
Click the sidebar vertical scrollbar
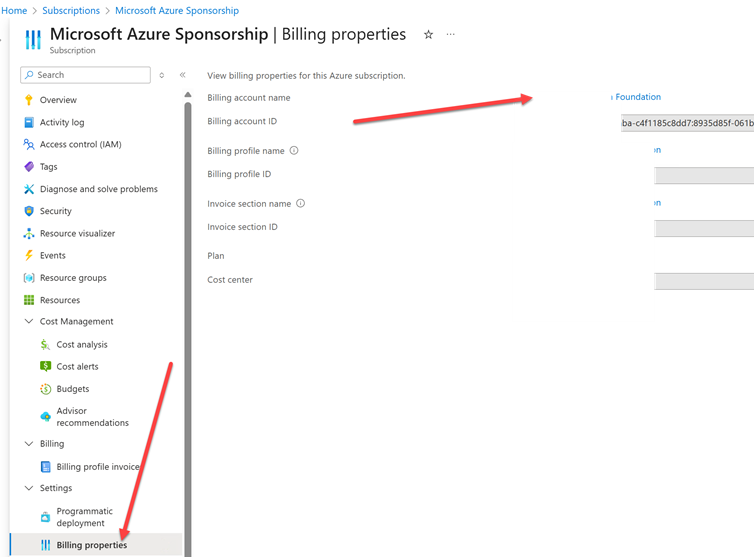tap(188, 329)
